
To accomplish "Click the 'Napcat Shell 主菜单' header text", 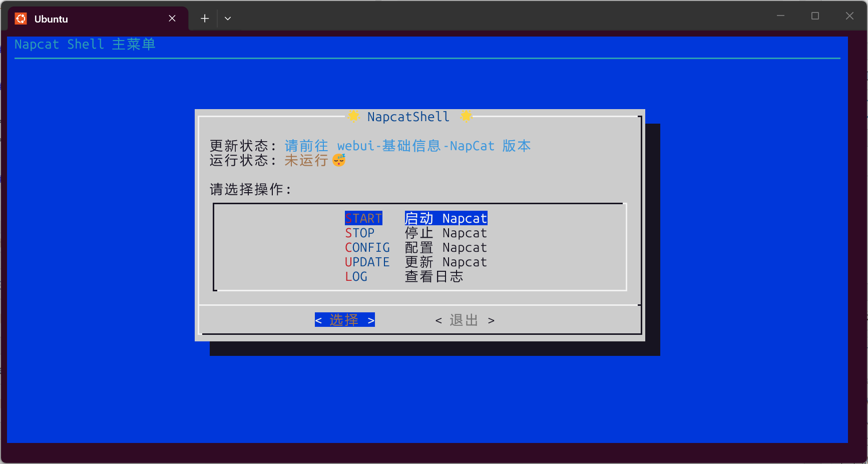I will (x=85, y=44).
